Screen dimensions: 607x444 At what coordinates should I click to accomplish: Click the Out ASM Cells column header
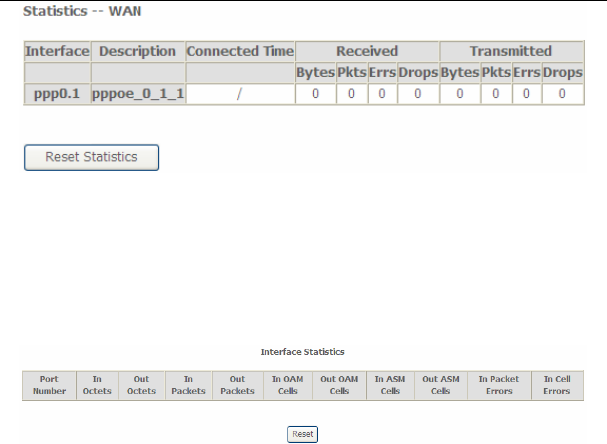coord(441,385)
